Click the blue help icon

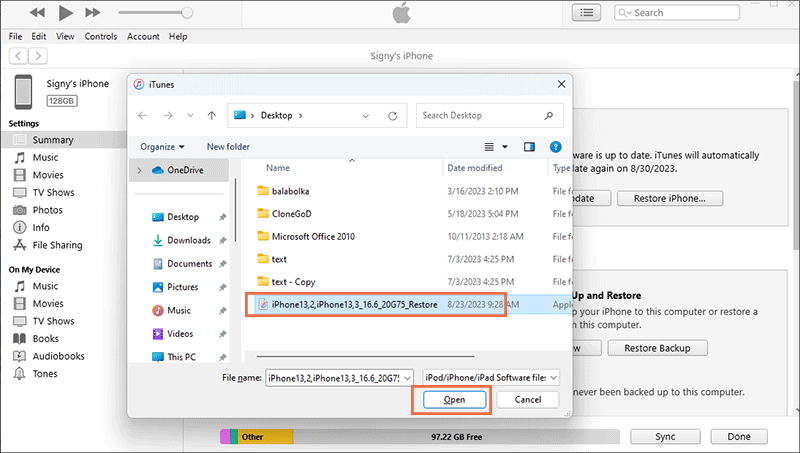[x=556, y=147]
